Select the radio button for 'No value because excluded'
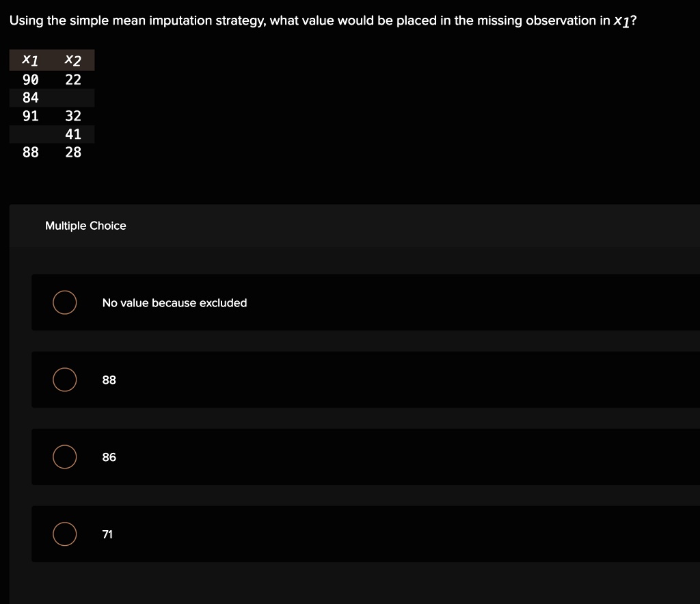 pyautogui.click(x=64, y=302)
